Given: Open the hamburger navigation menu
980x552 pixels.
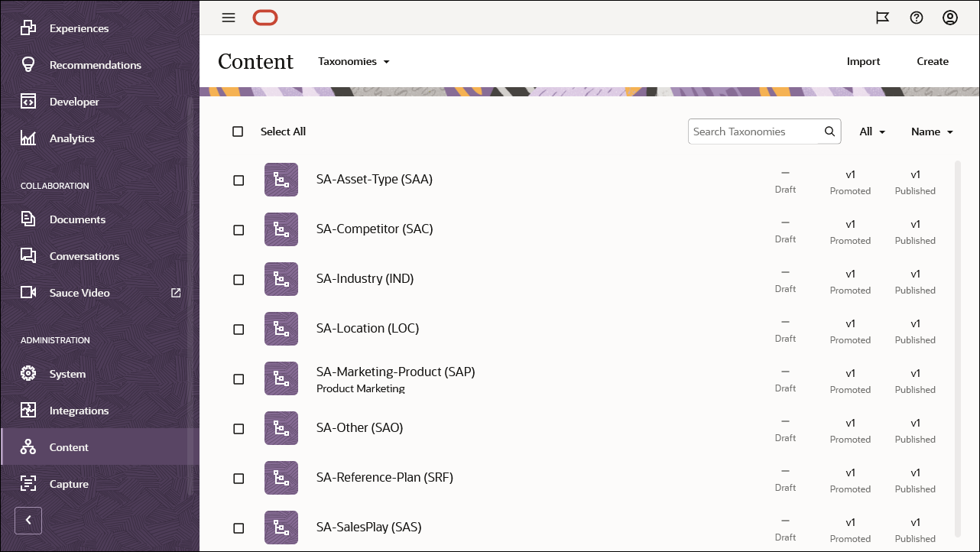Looking at the screenshot, I should click(228, 18).
